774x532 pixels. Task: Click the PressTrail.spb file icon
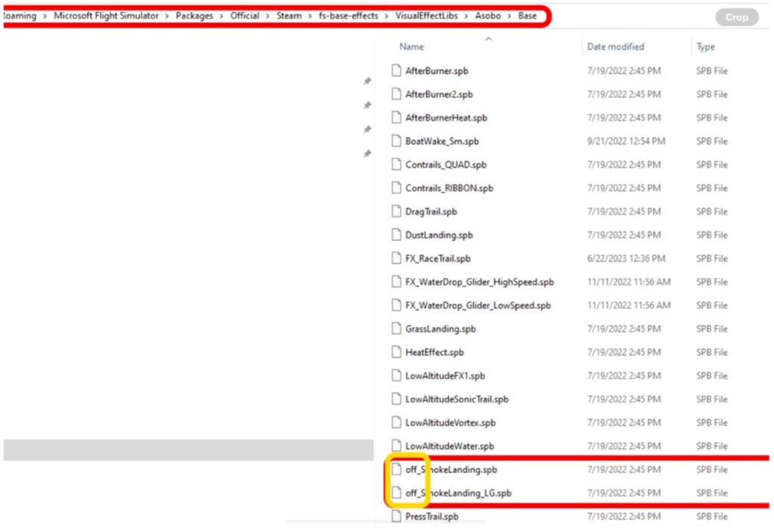396,515
